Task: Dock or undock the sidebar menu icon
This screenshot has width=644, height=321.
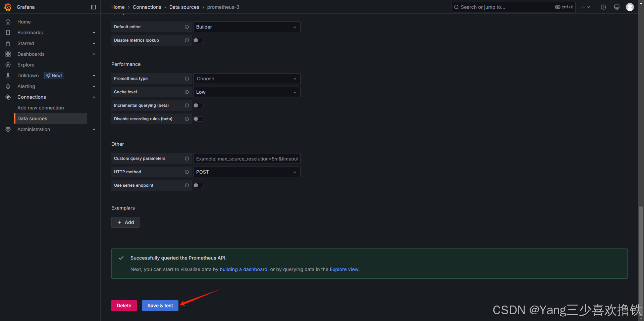Action: 94,7
